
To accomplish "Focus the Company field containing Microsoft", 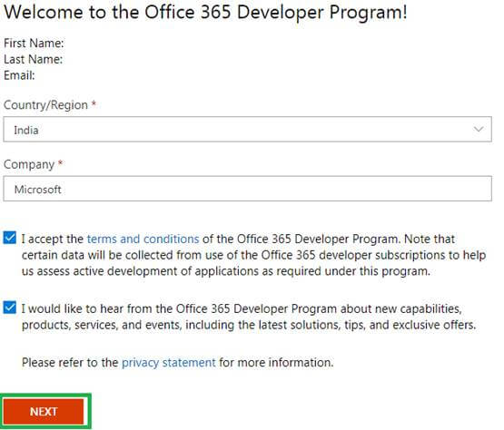I will [248, 189].
